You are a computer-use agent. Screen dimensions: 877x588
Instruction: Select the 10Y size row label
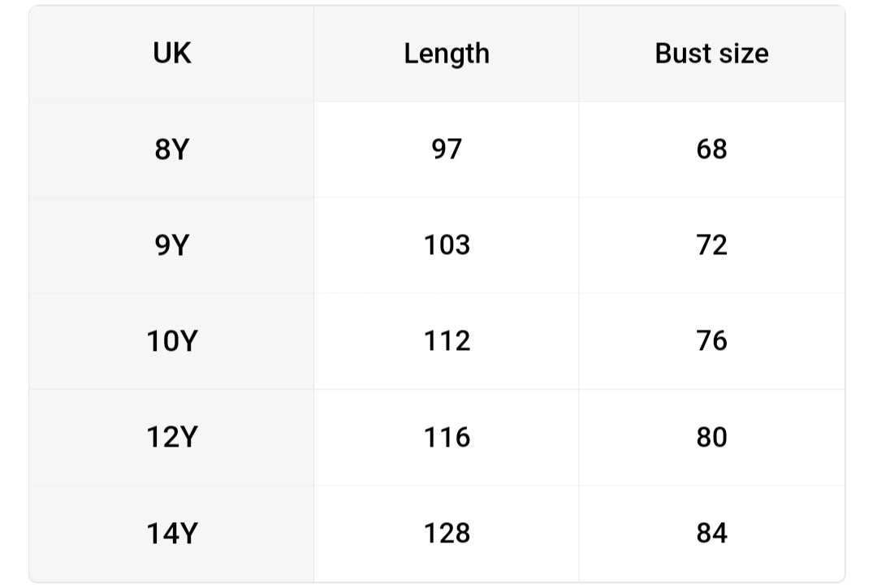click(171, 341)
